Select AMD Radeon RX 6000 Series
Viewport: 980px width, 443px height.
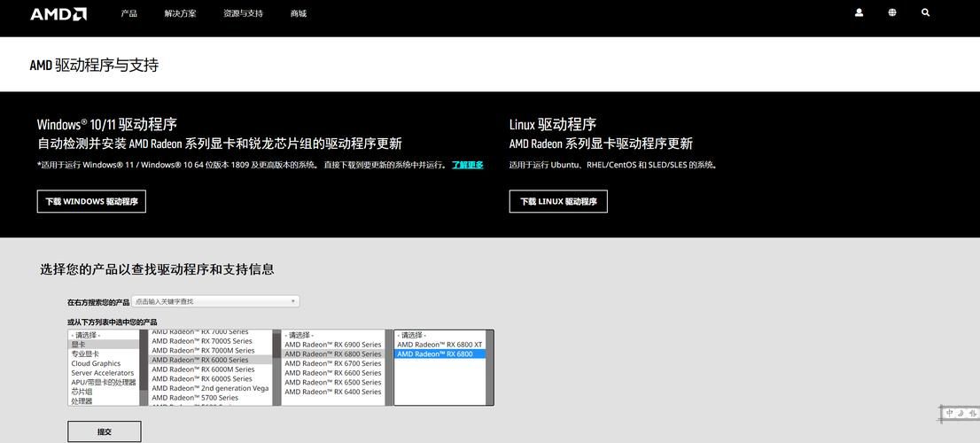pos(211,360)
